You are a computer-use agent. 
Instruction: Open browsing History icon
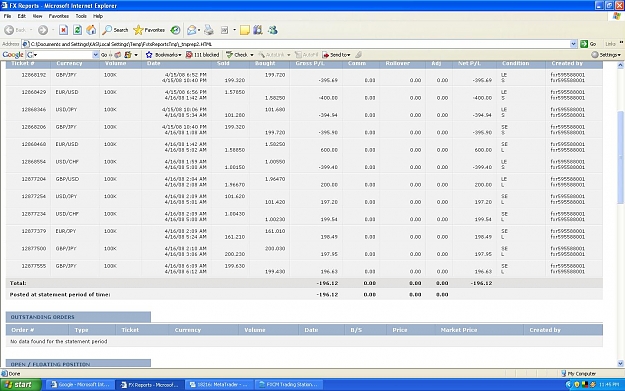[x=175, y=30]
